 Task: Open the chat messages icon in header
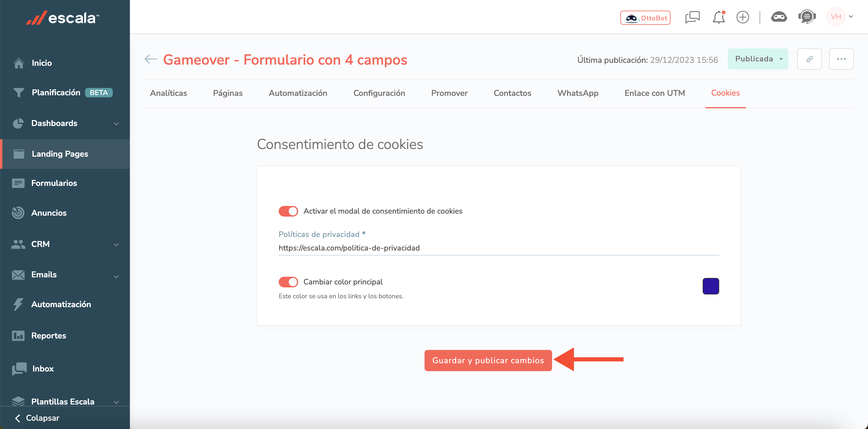coord(692,17)
